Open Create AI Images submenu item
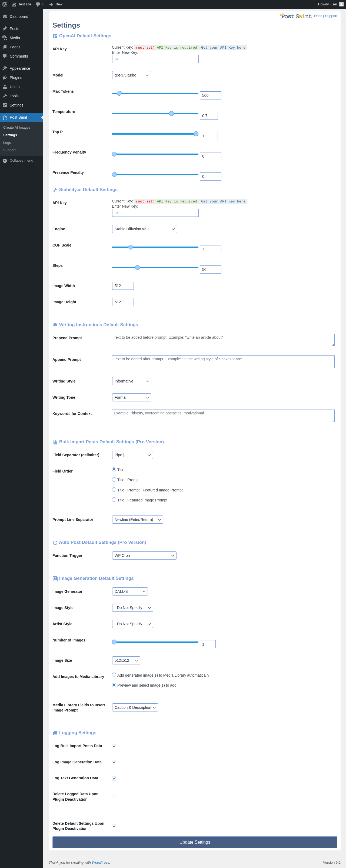Viewport: 346px width, 868px height. pos(17,128)
